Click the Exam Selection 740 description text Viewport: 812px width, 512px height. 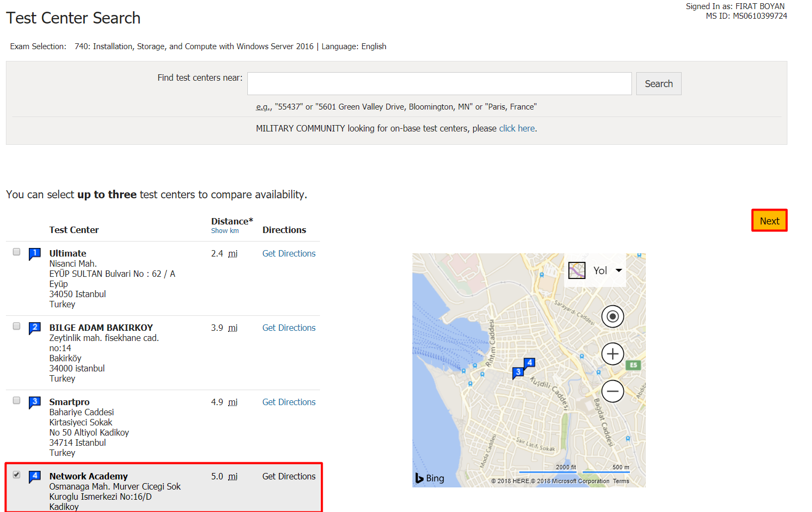(230, 46)
